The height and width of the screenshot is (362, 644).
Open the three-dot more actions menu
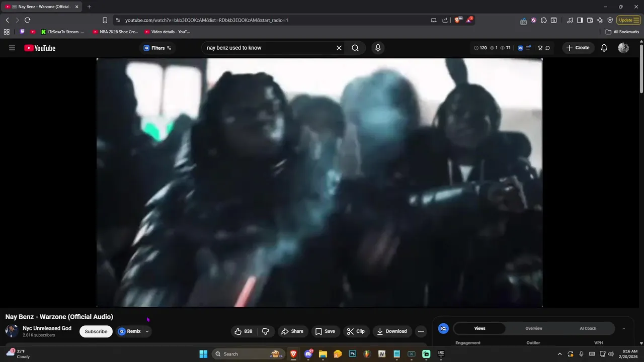421,331
